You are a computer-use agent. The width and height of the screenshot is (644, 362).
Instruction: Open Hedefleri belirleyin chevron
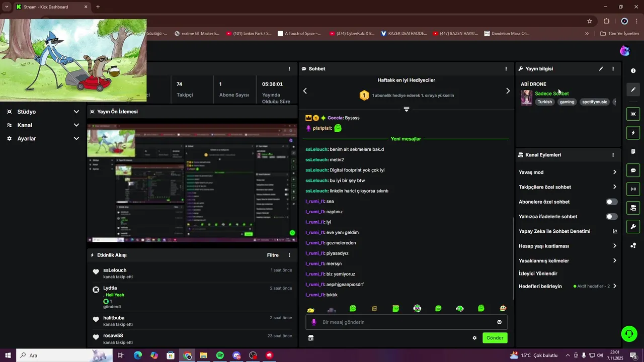point(614,286)
